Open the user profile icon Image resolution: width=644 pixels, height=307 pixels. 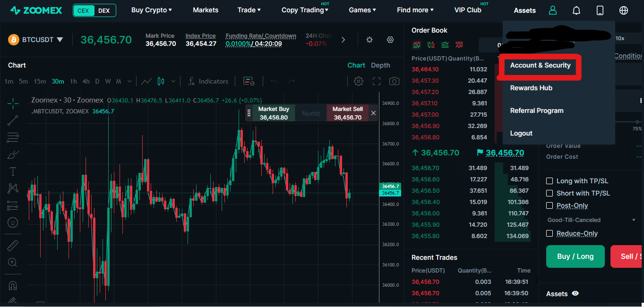click(553, 10)
